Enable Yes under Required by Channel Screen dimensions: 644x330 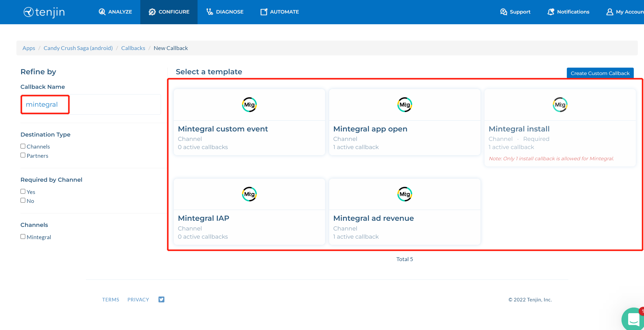tap(23, 191)
